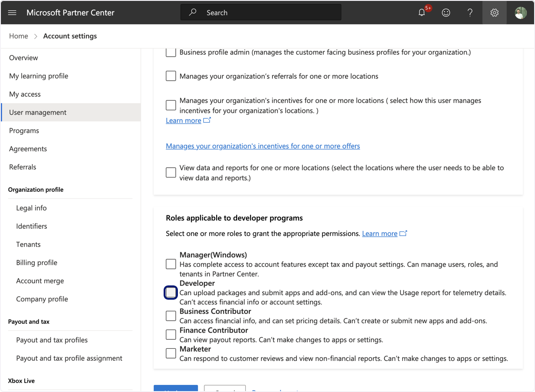The image size is (535, 392).
Task: Click the Account settings breadcrumb
Action: (70, 36)
